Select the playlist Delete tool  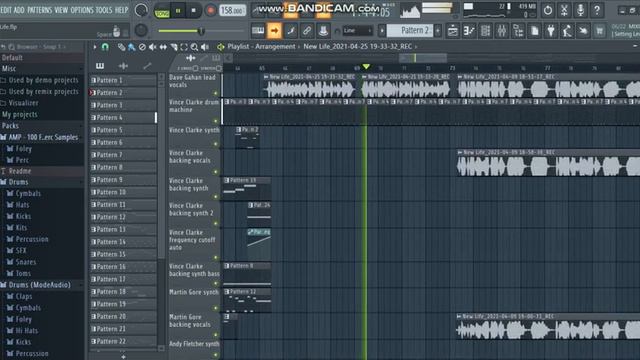142,47
